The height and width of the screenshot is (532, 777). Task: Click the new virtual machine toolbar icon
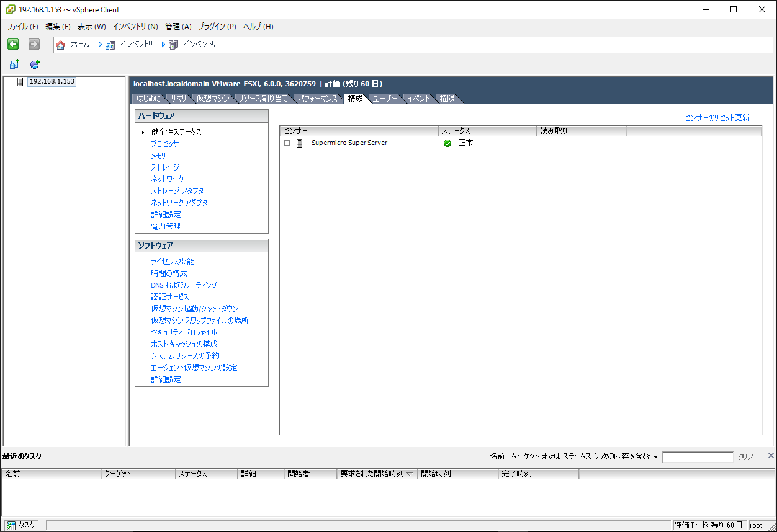(14, 64)
